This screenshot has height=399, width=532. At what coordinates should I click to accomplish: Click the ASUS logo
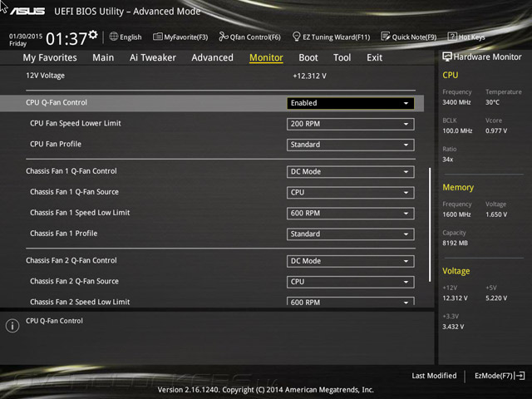(27, 12)
